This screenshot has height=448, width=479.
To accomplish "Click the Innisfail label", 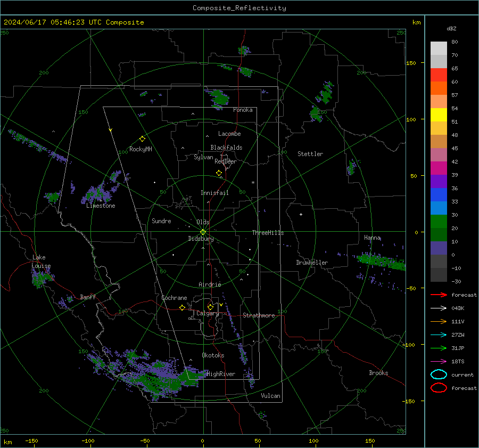I will [x=214, y=193].
